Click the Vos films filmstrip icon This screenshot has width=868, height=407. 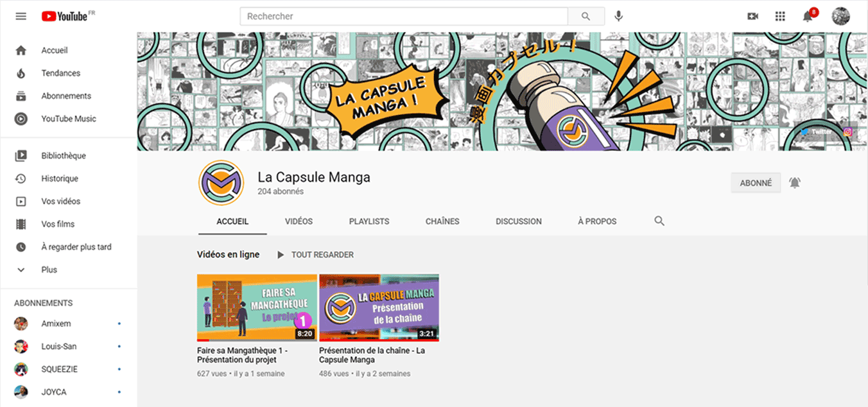21,224
